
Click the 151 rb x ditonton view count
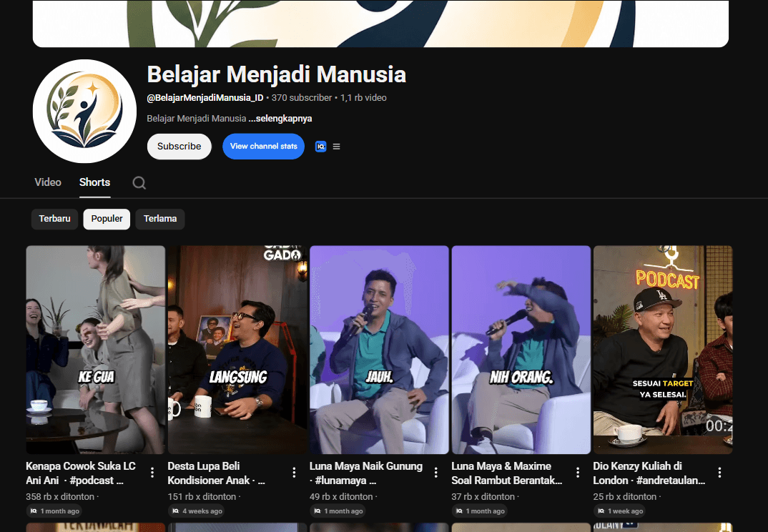(202, 497)
